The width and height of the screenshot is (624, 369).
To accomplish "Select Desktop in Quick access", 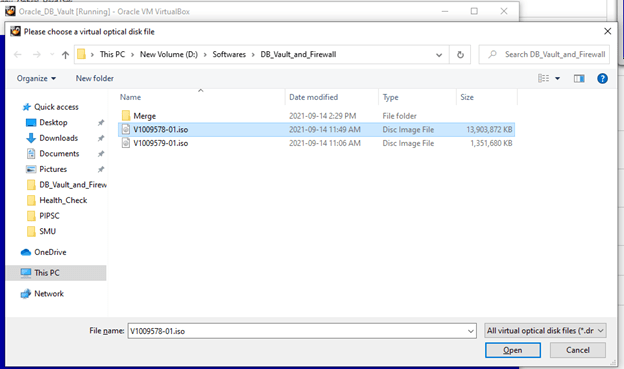I will [53, 122].
